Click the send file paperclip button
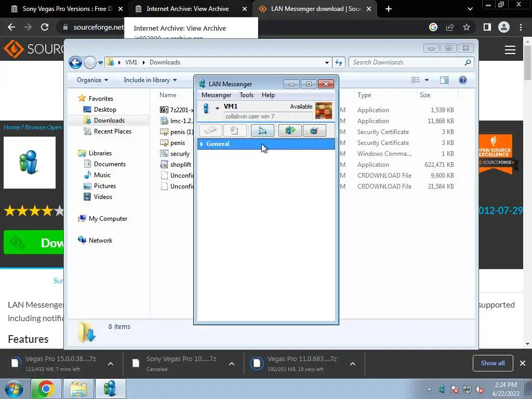The width and height of the screenshot is (532, 399). coord(235,130)
